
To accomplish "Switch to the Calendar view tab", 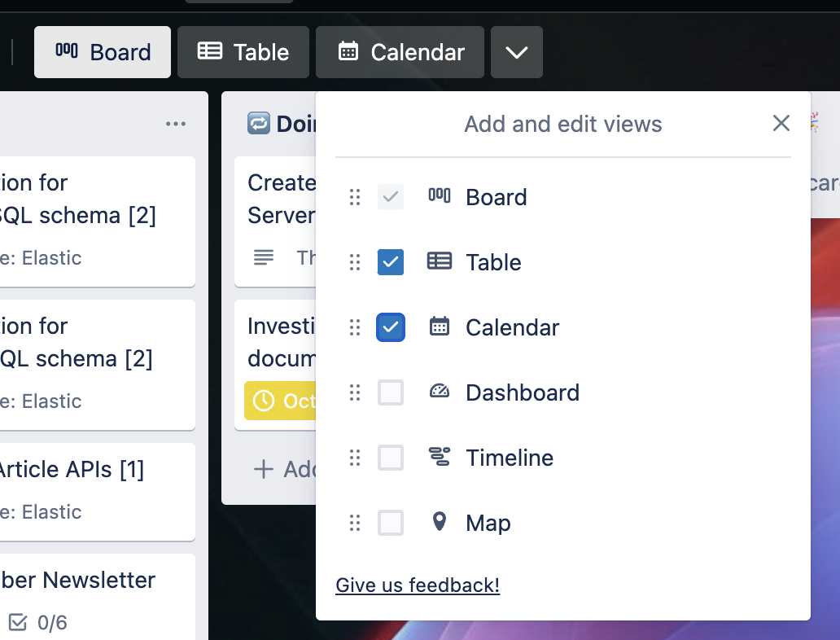I will 400,51.
